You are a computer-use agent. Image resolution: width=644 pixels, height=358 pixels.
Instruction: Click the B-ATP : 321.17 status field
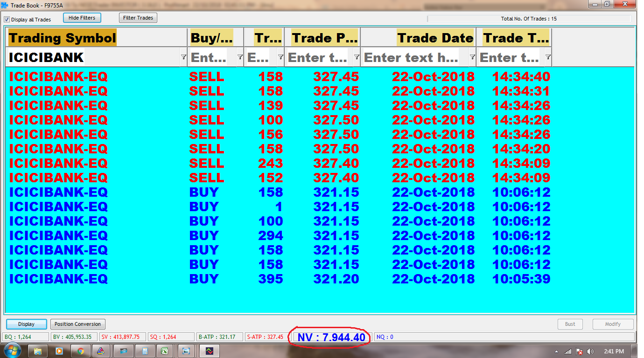(220, 337)
